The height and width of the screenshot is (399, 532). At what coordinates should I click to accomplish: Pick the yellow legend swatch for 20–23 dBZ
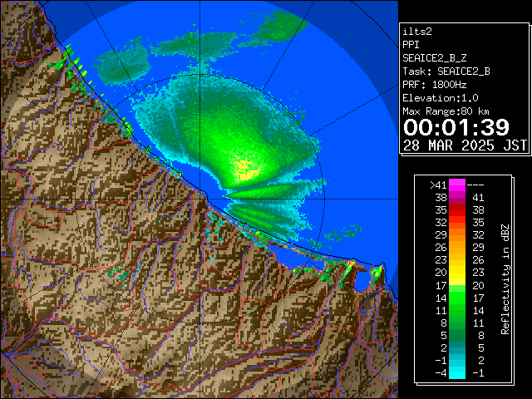click(457, 273)
